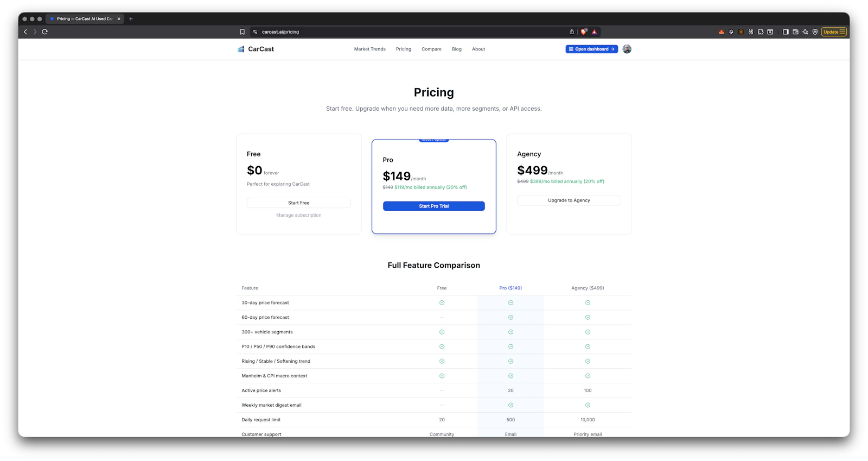Select the Pricing — CarCast browser tab
868x461 pixels.
(85, 18)
